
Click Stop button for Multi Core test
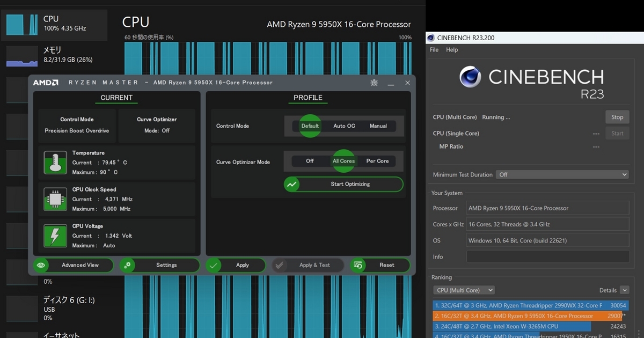617,117
